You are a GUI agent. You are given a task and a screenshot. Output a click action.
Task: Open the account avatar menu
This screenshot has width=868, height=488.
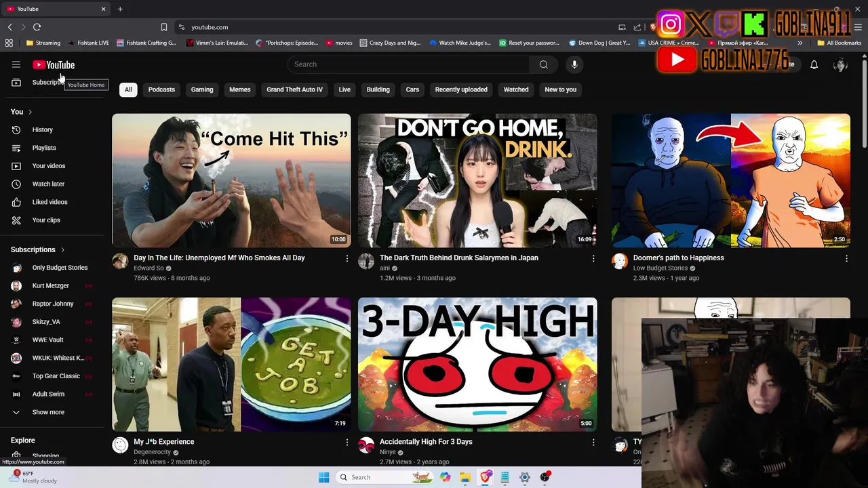tap(840, 64)
